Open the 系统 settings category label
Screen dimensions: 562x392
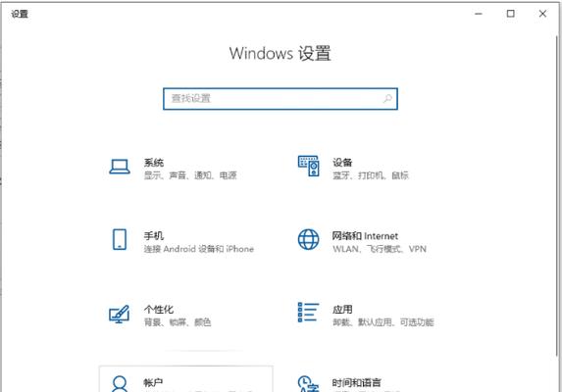(x=154, y=163)
